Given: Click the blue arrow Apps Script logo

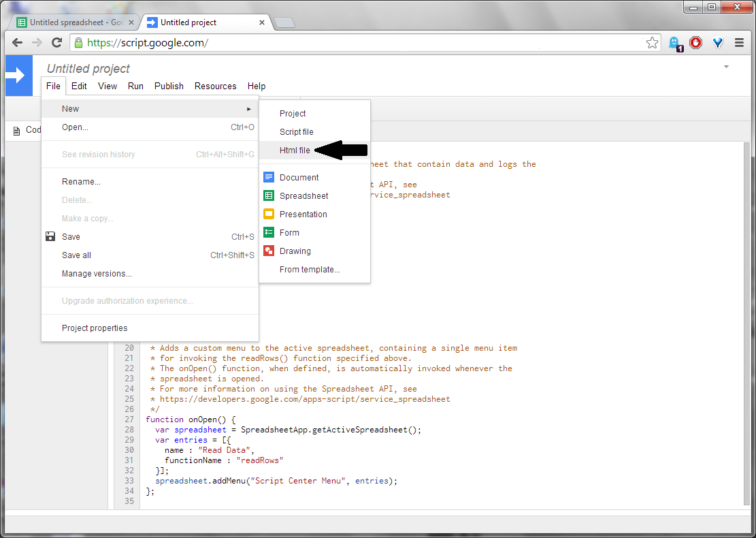Looking at the screenshot, I should 18,76.
